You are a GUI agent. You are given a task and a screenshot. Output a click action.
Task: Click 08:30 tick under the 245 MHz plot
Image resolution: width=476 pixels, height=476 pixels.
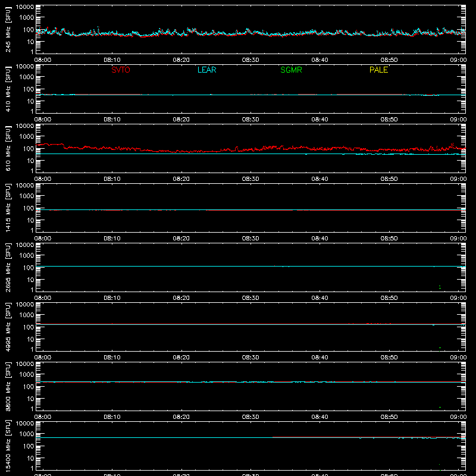click(250, 60)
